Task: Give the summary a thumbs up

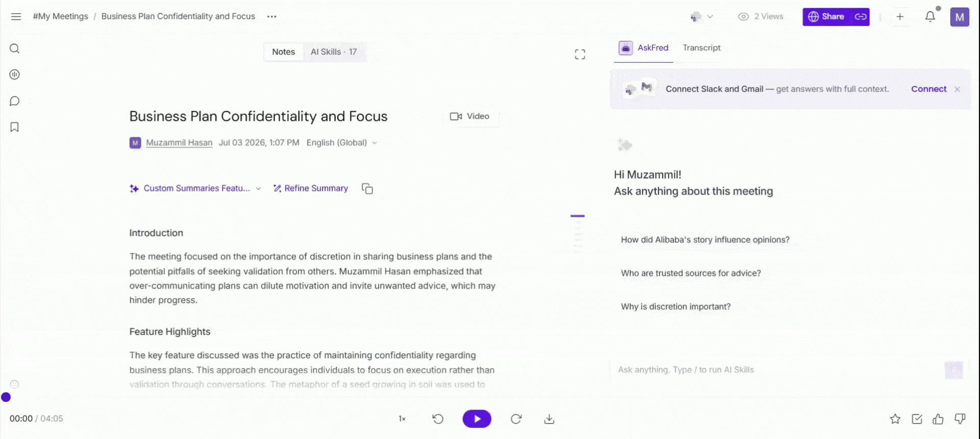Action: [938, 419]
